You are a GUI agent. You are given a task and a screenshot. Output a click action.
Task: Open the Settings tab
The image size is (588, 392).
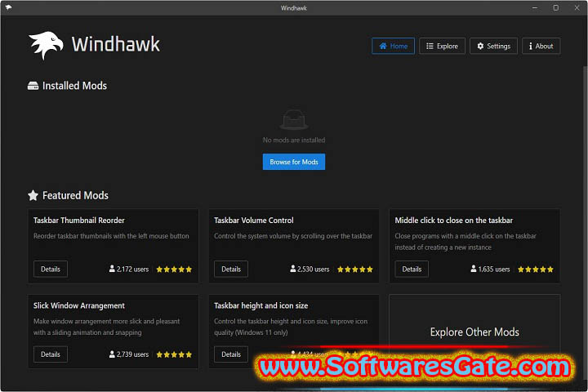[493, 46]
